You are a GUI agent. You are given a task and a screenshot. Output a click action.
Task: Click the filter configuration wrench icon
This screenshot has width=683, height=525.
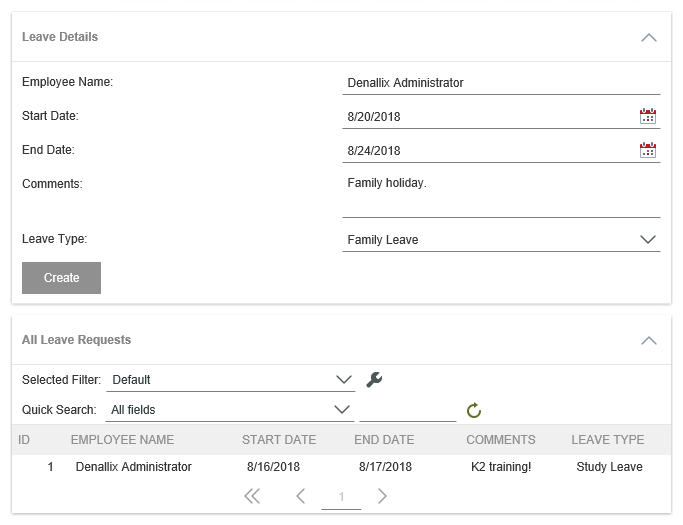point(374,380)
